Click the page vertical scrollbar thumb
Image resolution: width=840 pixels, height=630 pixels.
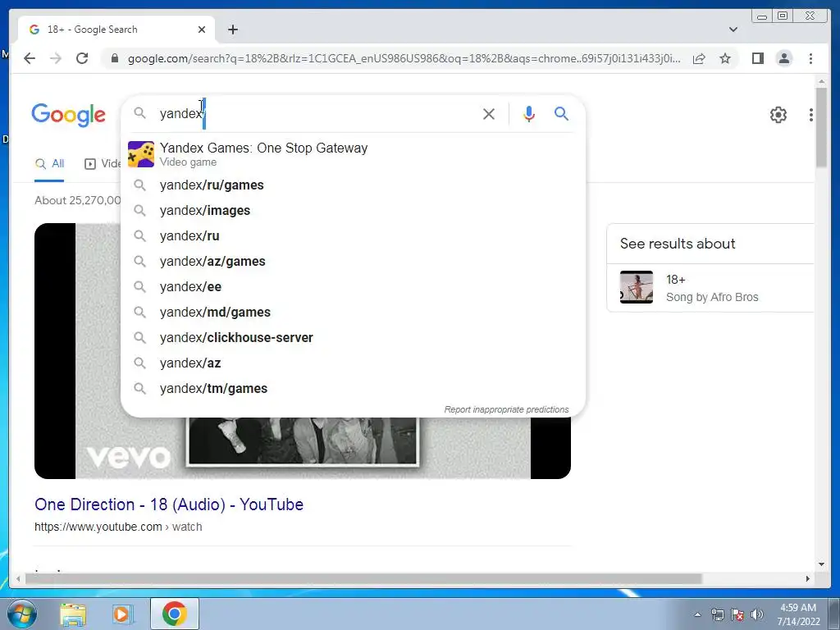tap(821, 127)
